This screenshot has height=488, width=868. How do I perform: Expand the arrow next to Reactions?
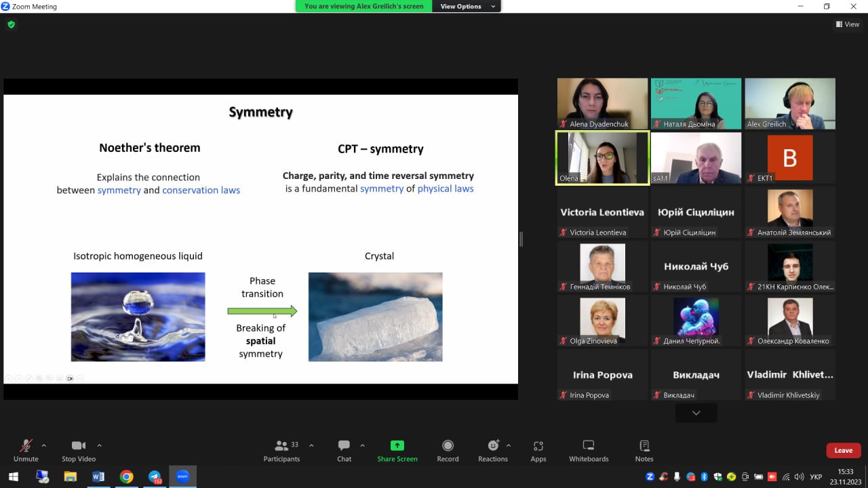tap(509, 445)
